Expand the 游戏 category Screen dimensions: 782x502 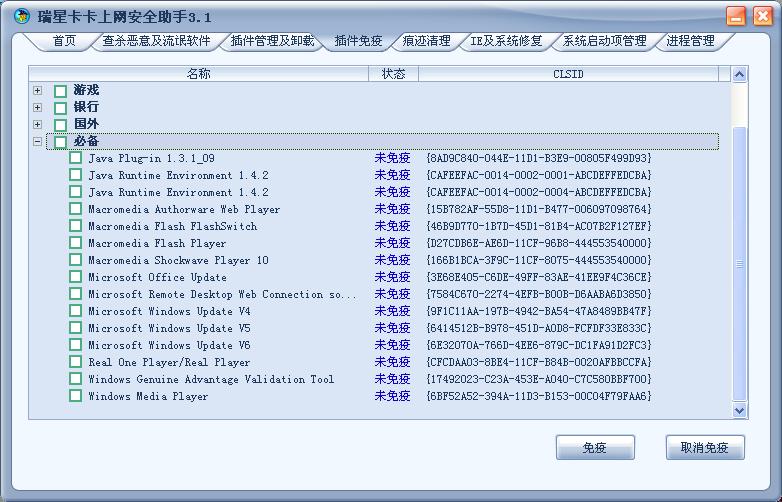tap(37, 91)
